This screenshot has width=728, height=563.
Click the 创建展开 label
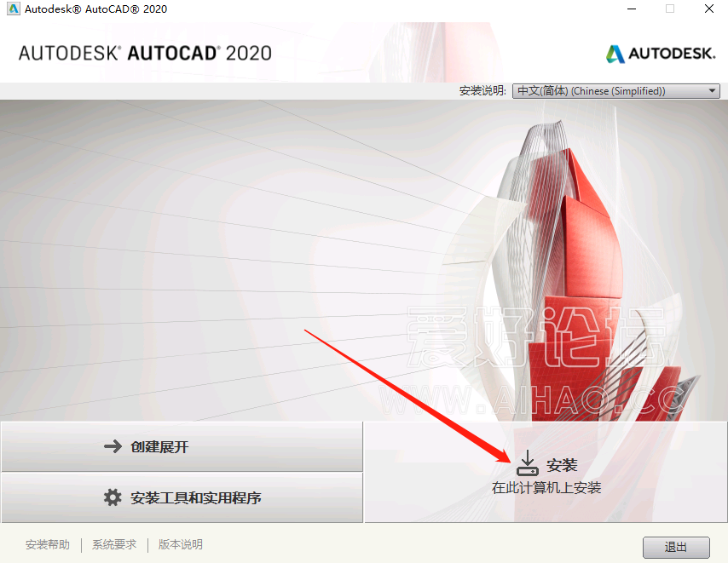[159, 447]
